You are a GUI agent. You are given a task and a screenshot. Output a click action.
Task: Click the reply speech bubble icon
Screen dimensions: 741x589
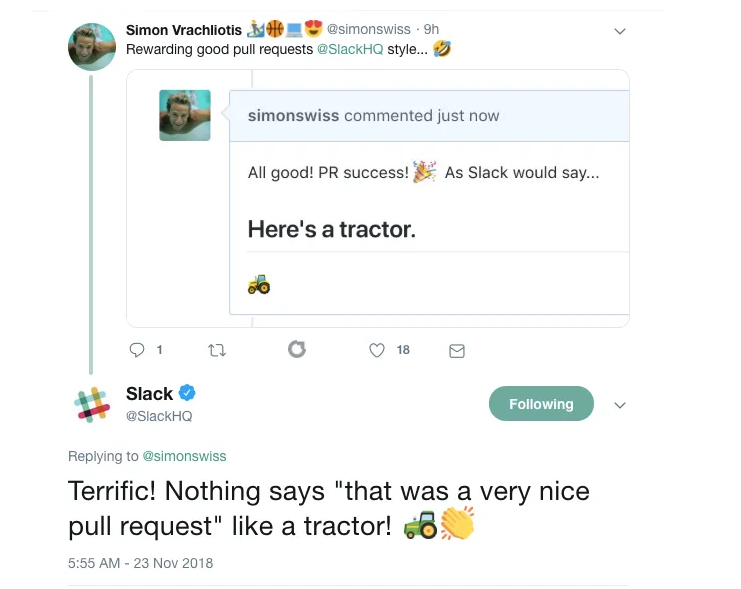pyautogui.click(x=138, y=350)
